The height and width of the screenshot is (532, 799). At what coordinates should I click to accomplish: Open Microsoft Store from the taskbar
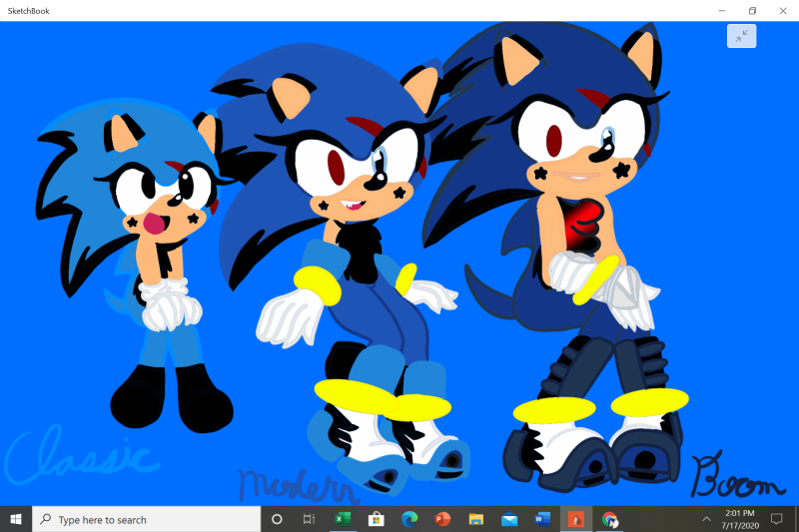click(x=376, y=519)
